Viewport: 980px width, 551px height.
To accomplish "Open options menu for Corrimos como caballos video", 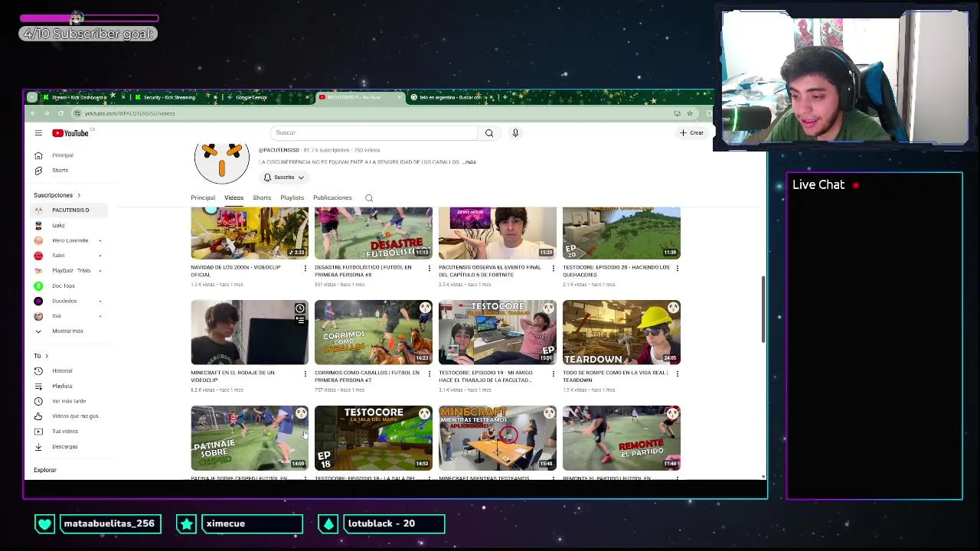I will (x=429, y=374).
